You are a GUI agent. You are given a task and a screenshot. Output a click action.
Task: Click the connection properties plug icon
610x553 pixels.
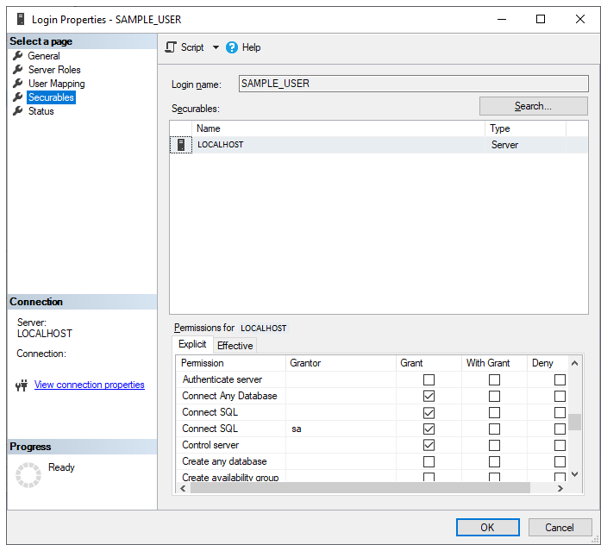point(21,385)
